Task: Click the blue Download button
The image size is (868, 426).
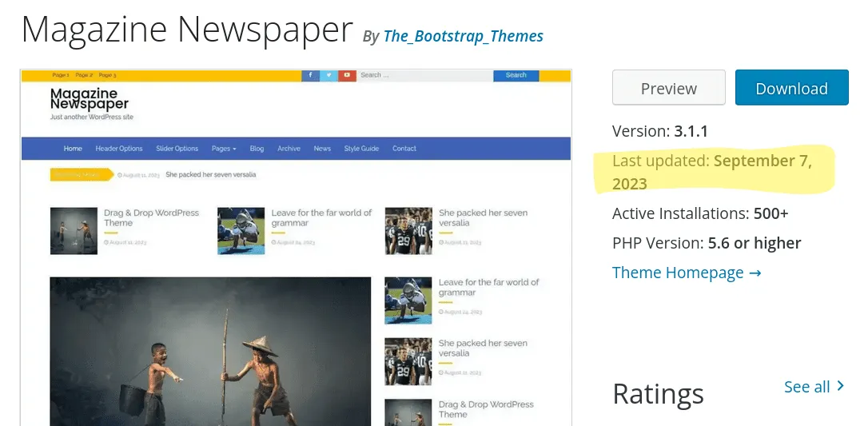Action: [791, 87]
